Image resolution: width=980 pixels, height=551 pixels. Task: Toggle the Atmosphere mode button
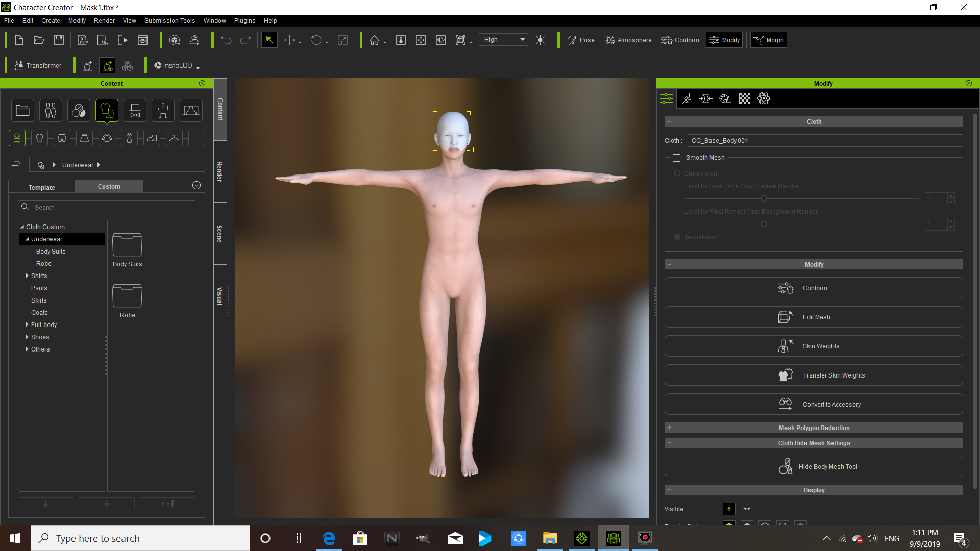628,40
